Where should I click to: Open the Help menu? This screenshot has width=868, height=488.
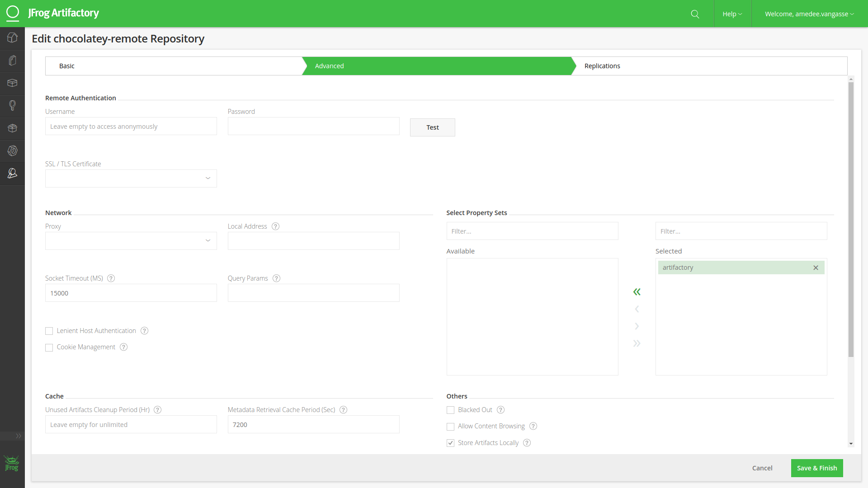[732, 14]
